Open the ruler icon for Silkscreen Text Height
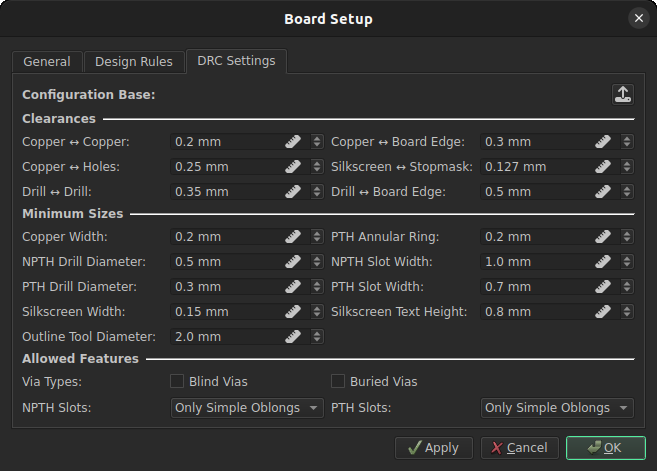The image size is (657, 471). point(603,312)
